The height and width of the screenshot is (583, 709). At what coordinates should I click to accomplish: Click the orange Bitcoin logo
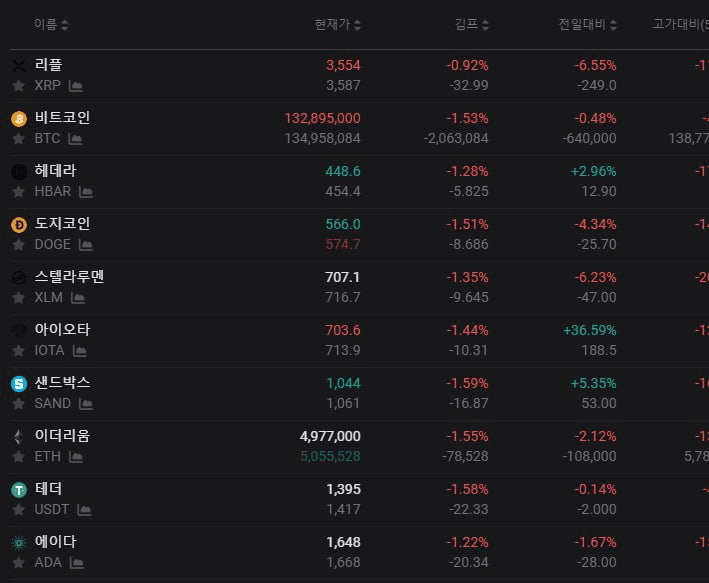[x=19, y=119]
